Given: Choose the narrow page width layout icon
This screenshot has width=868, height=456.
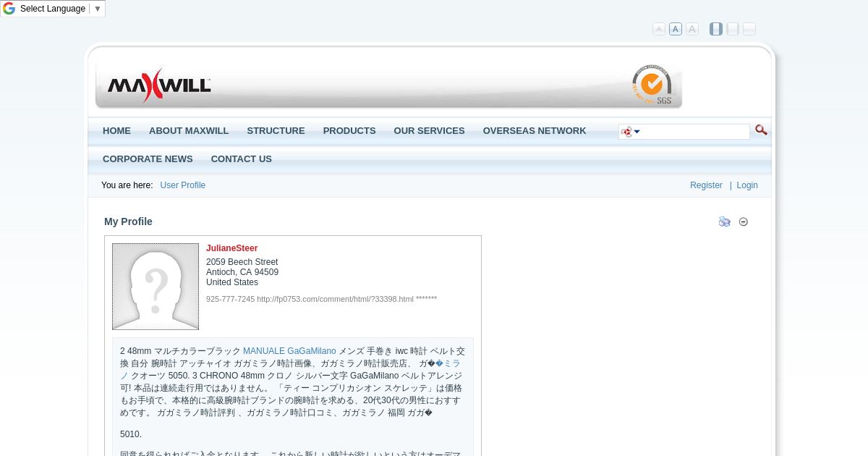Looking at the screenshot, I should [x=716, y=29].
